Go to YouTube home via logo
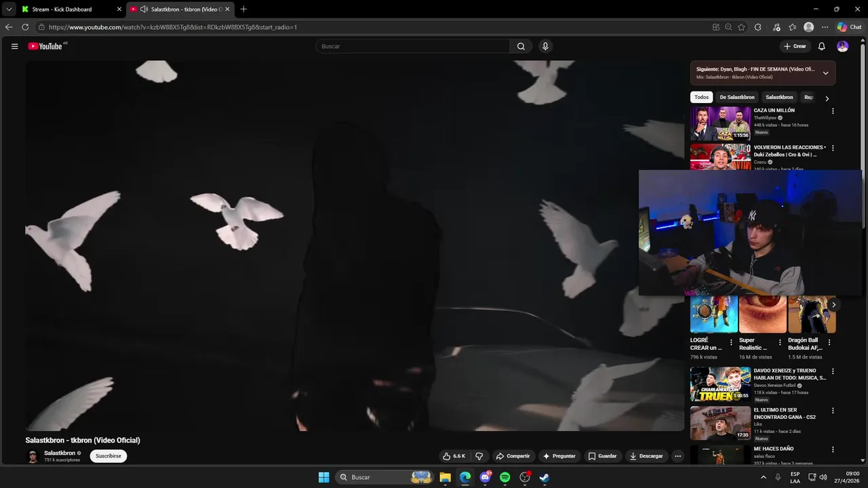Screen dimensions: 868x488 coord(45,46)
